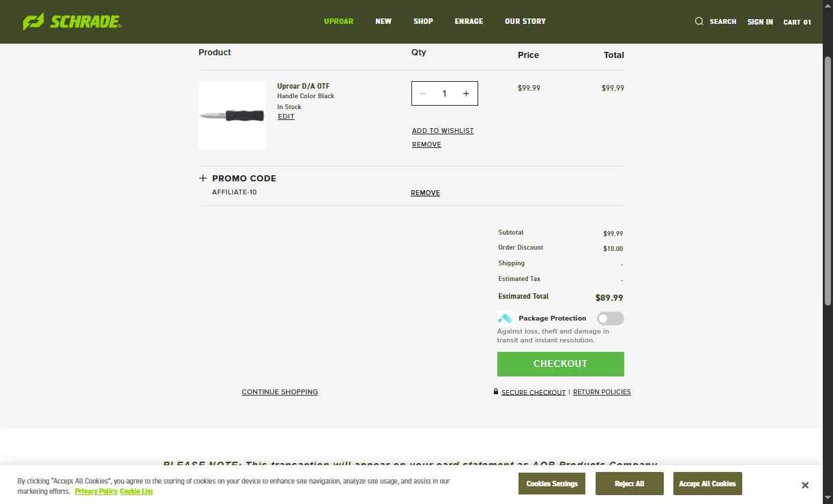Open the search magnifier icon
This screenshot has width=833, height=504.
(699, 21)
